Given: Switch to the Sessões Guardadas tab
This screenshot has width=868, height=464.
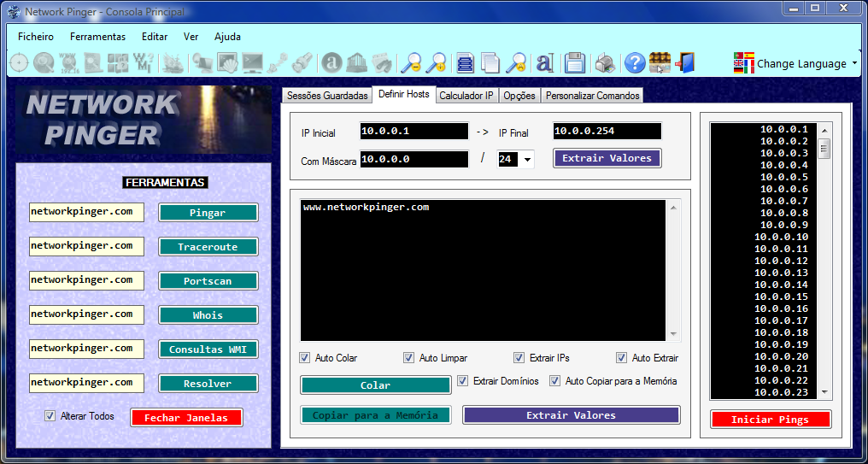Looking at the screenshot, I should (x=327, y=96).
